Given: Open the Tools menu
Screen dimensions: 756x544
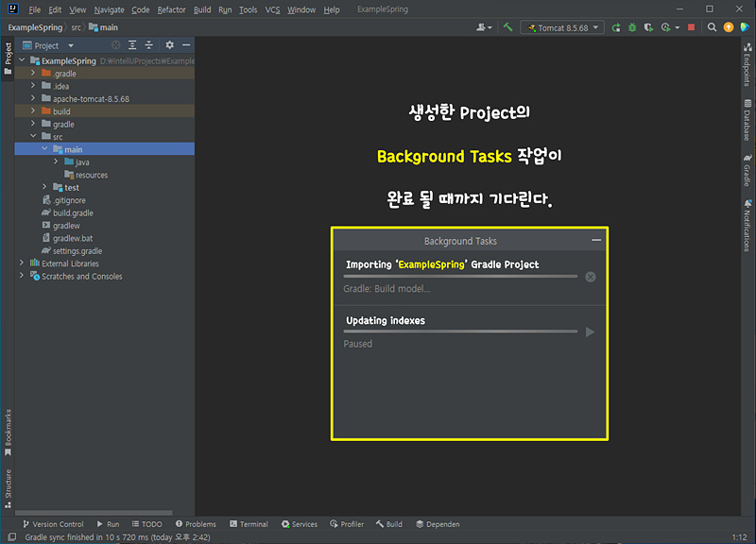Looking at the screenshot, I should click(x=248, y=9).
